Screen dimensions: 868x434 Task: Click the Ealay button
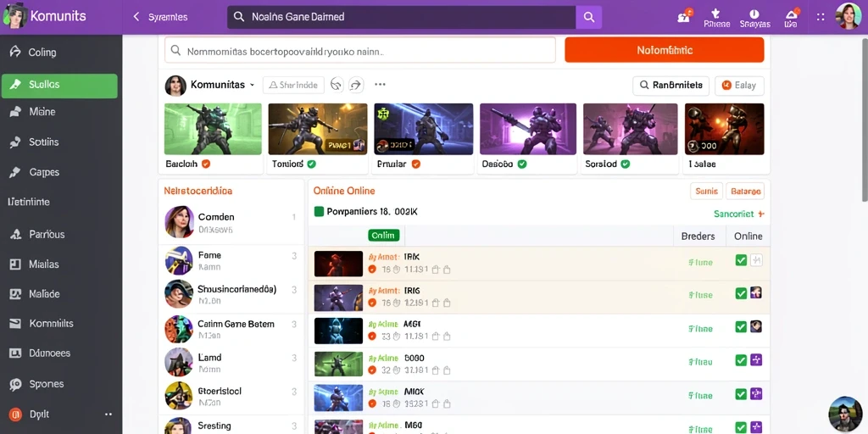click(x=739, y=86)
